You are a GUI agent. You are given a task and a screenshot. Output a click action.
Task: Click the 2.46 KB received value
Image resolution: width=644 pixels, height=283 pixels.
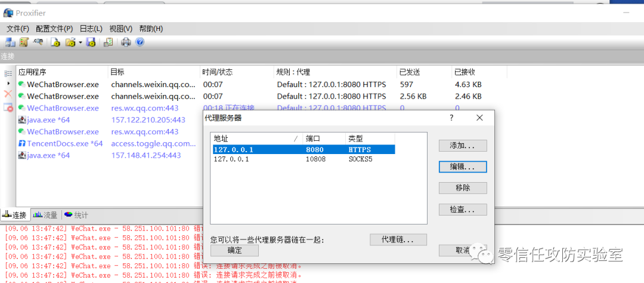coord(468,97)
